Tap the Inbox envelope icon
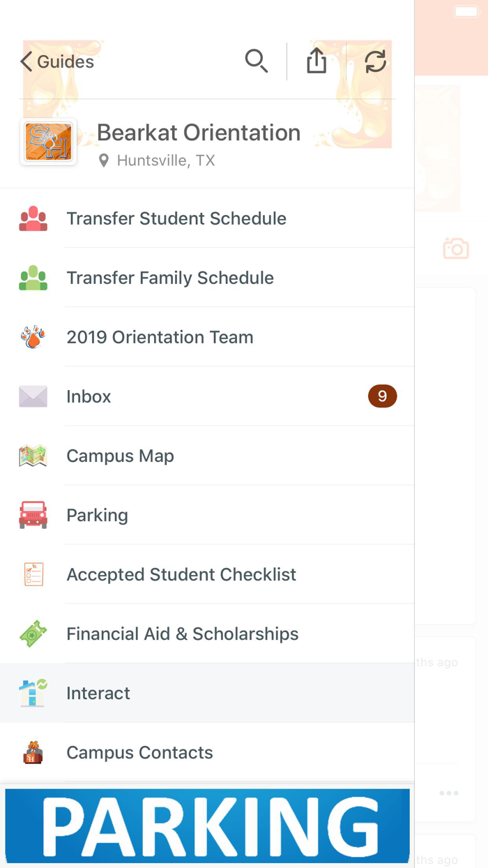 (x=33, y=396)
